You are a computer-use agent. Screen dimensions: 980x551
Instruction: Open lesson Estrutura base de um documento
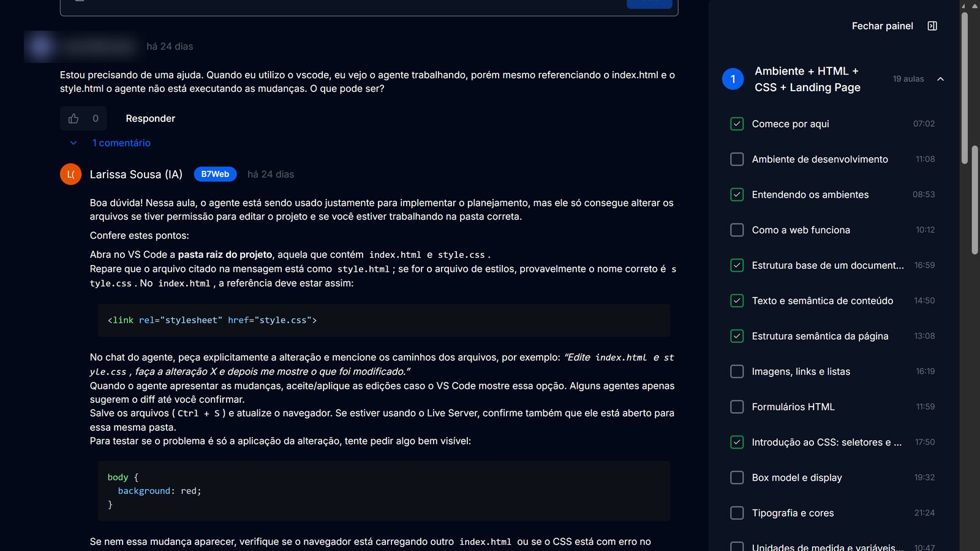[x=827, y=266]
